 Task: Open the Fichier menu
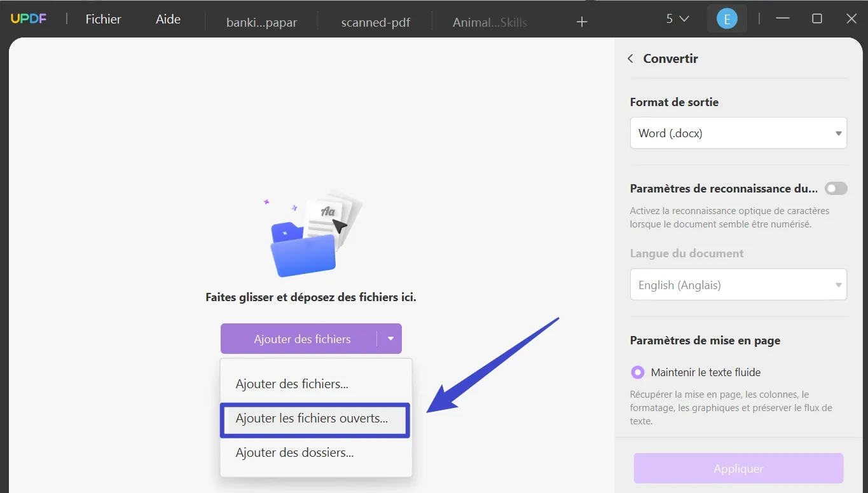coord(102,18)
